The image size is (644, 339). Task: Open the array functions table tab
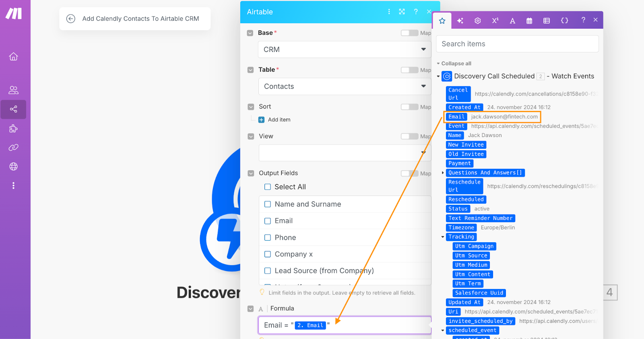click(x=547, y=21)
